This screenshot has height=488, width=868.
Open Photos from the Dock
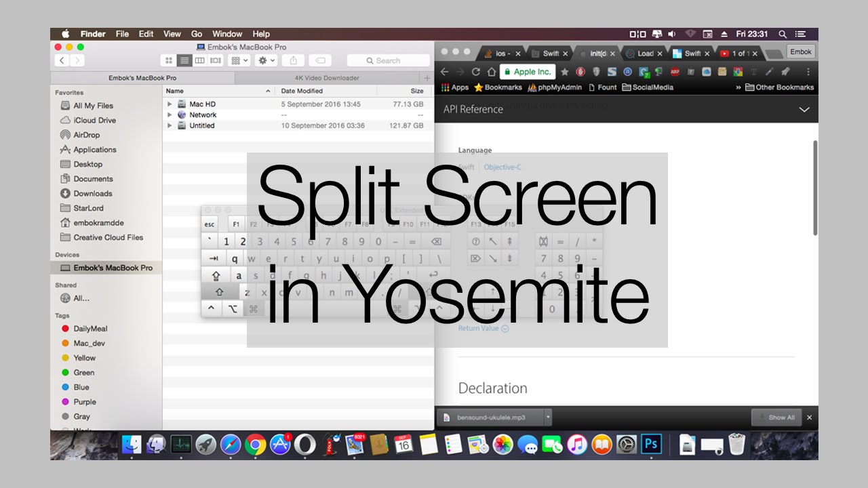502,445
